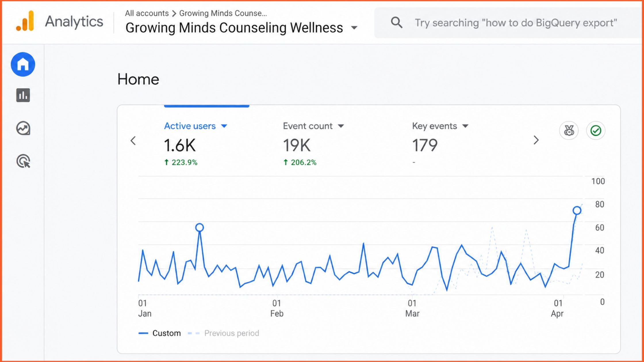644x362 pixels.
Task: Click the 01 Feb axis label
Action: [277, 308]
